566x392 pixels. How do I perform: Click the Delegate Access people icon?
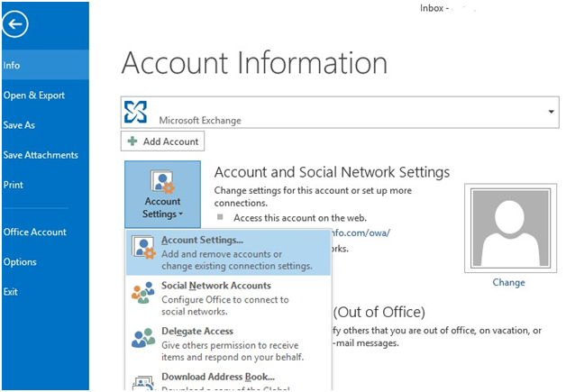[143, 338]
